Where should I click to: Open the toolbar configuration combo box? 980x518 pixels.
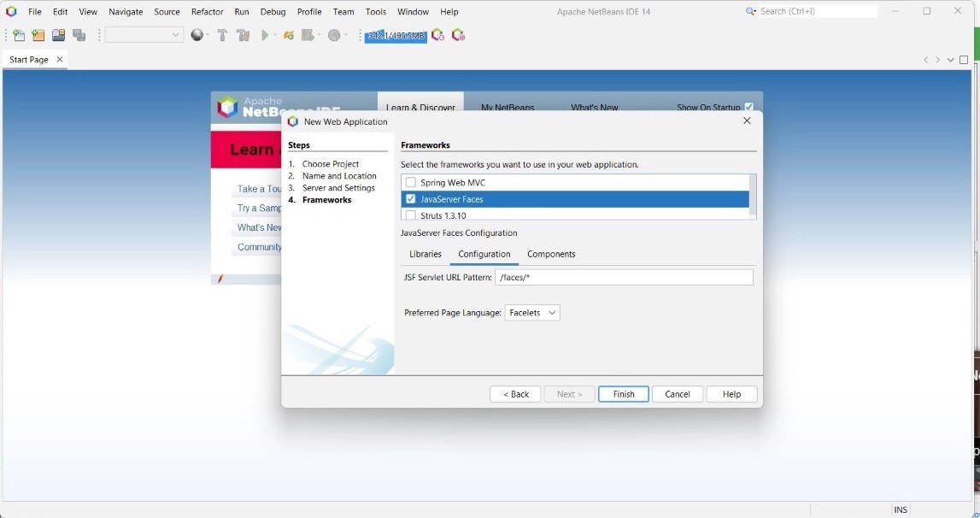tap(143, 35)
